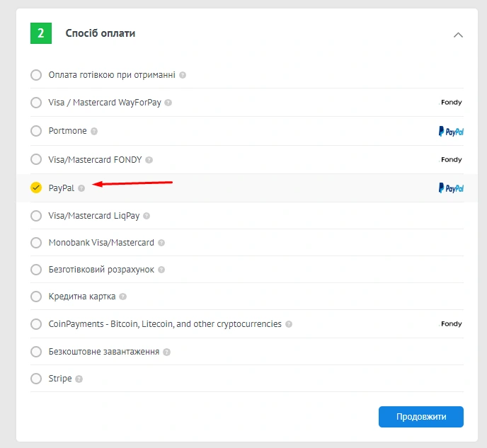The width and height of the screenshot is (487, 448).
Task: Click the green step 2 number badge
Action: click(41, 33)
